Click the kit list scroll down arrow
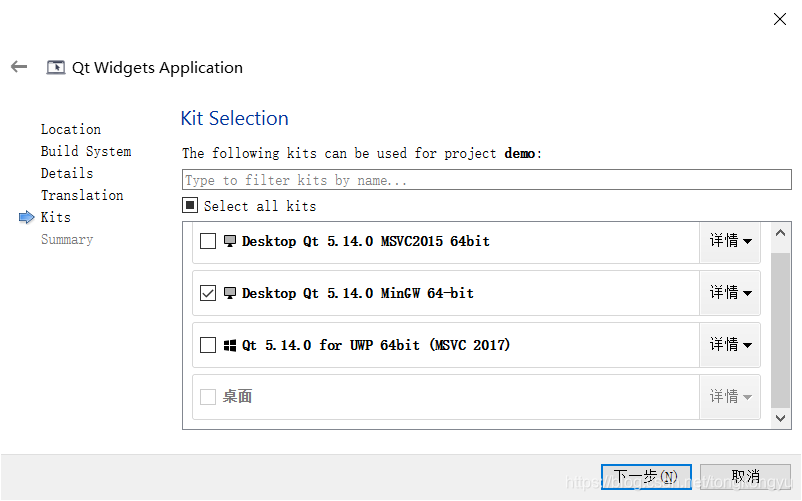The height and width of the screenshot is (501, 802). coord(780,418)
